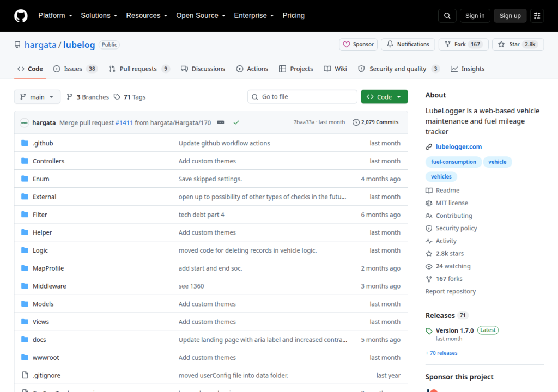The image size is (558, 392).
Task: Click the heart Sponsor button
Action: (x=358, y=45)
